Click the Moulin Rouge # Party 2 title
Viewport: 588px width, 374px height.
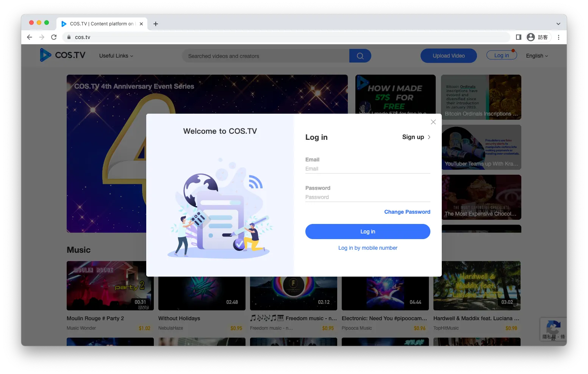click(x=95, y=318)
